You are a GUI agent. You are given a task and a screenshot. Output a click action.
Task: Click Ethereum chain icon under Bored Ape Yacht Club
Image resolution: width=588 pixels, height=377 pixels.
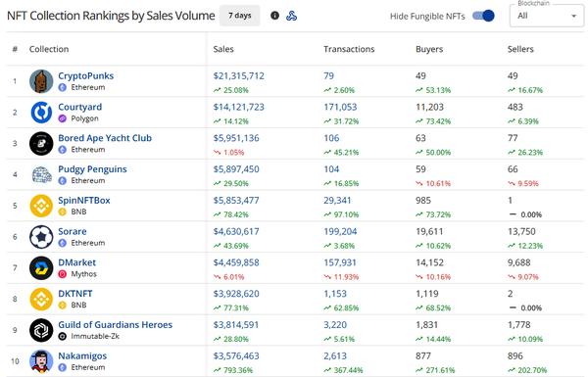[63, 150]
